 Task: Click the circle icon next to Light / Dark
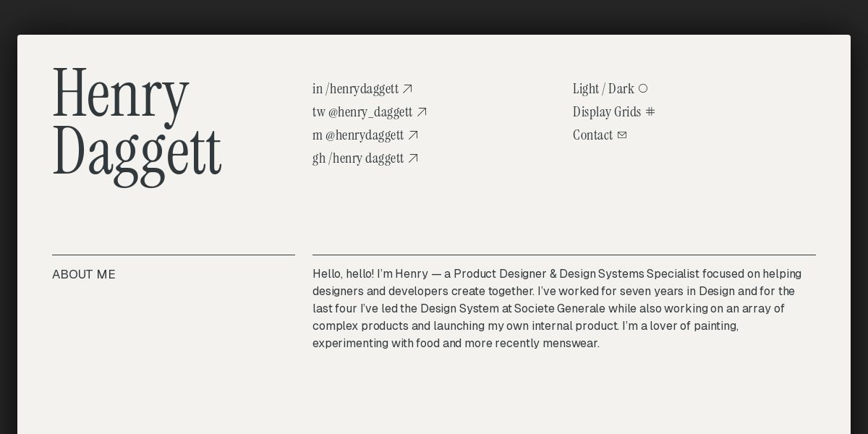(x=643, y=88)
